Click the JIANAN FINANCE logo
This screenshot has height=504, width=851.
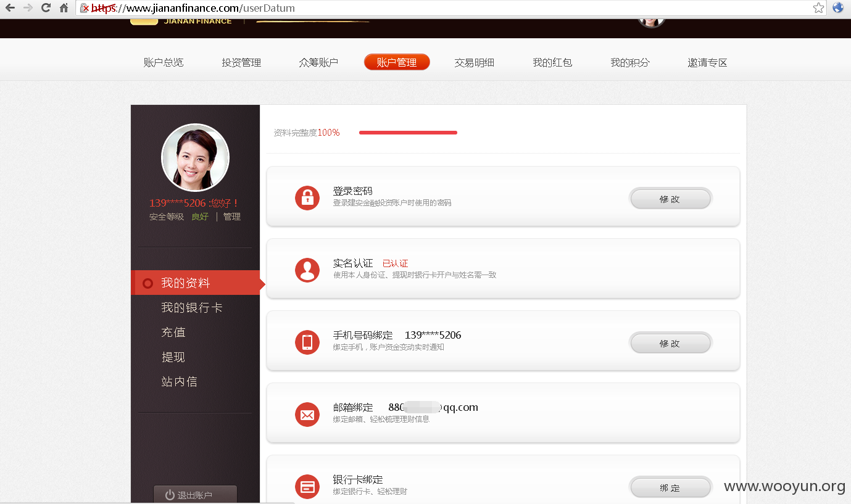click(x=181, y=22)
